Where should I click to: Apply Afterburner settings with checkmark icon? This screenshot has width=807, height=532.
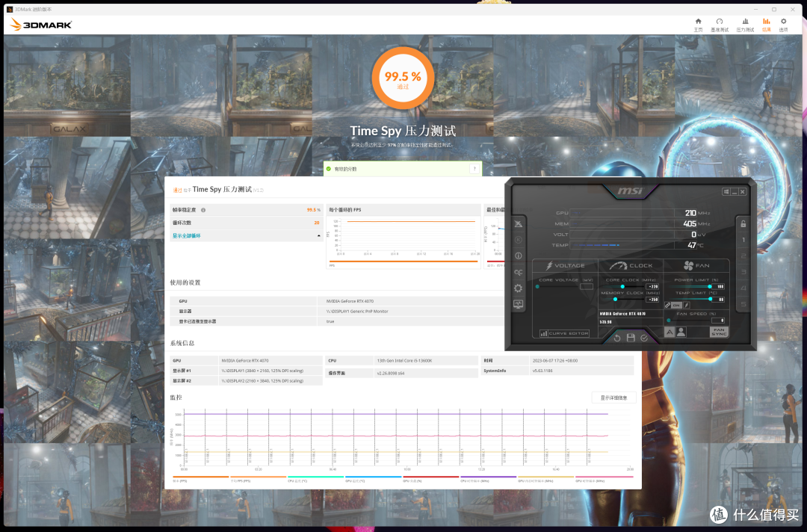[644, 338]
